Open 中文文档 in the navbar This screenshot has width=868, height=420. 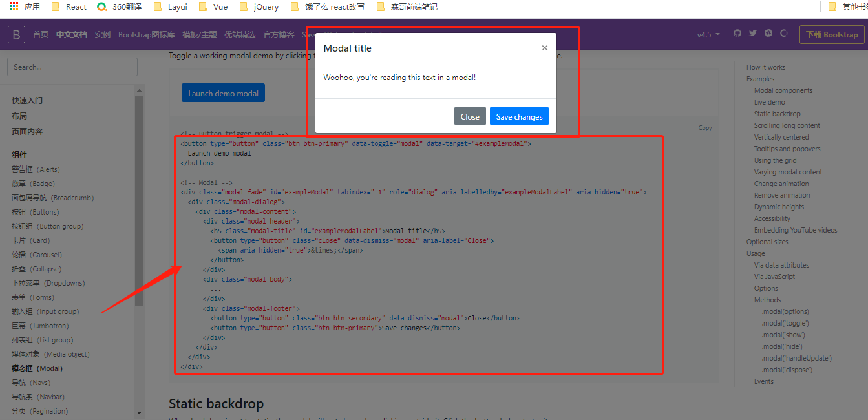click(72, 34)
